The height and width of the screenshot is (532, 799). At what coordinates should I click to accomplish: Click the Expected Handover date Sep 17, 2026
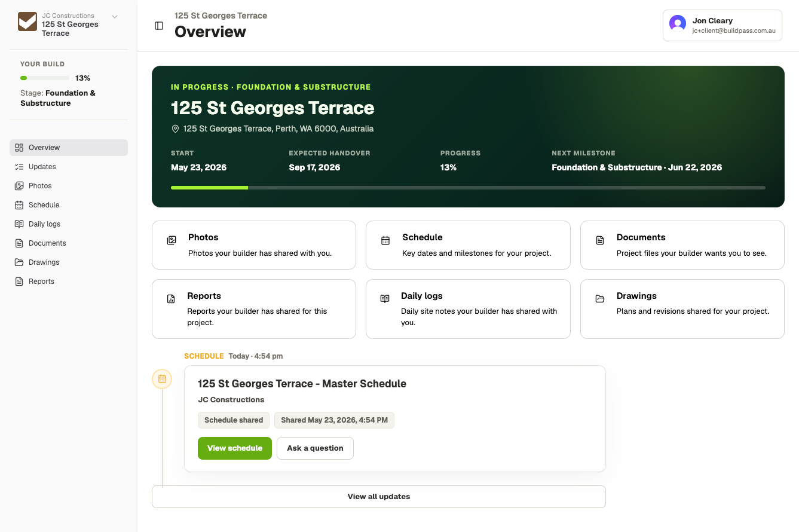pyautogui.click(x=314, y=168)
